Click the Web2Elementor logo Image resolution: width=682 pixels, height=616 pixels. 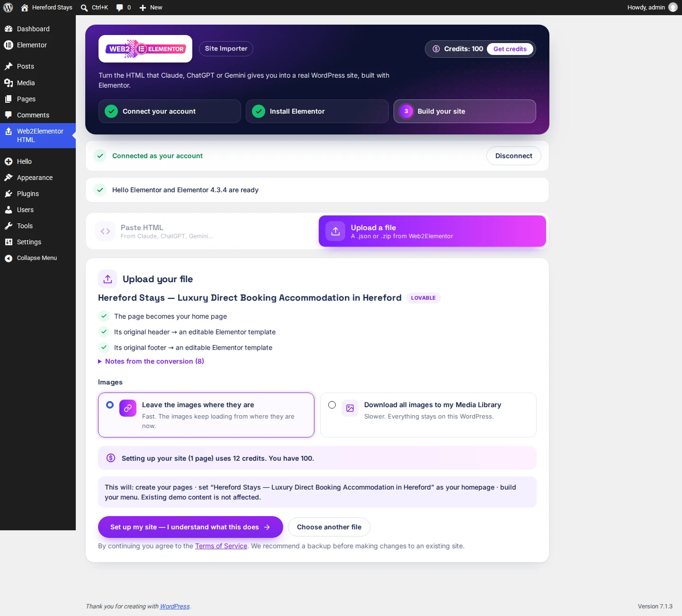coord(145,49)
